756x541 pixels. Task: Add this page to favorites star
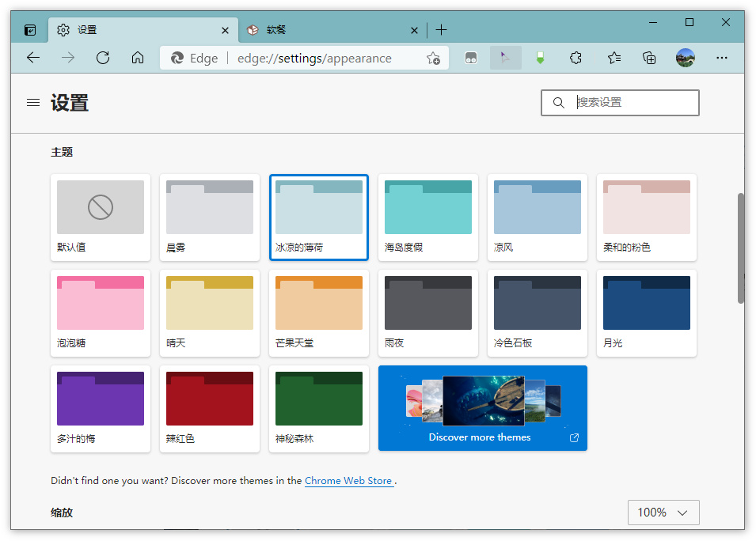tap(433, 58)
